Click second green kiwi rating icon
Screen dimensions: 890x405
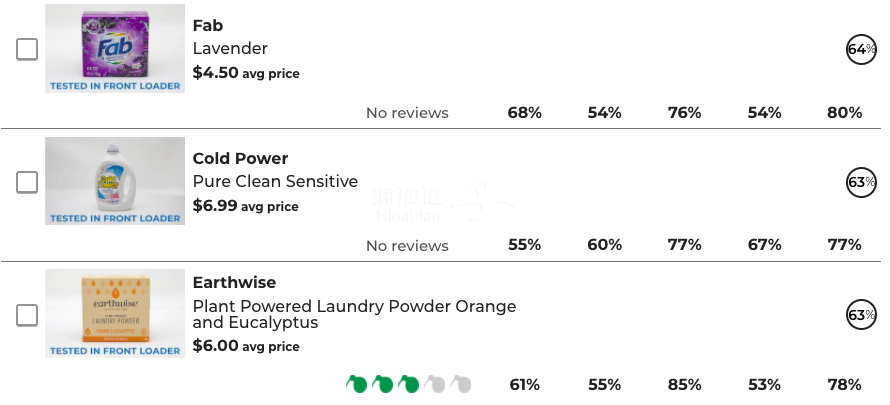click(383, 384)
